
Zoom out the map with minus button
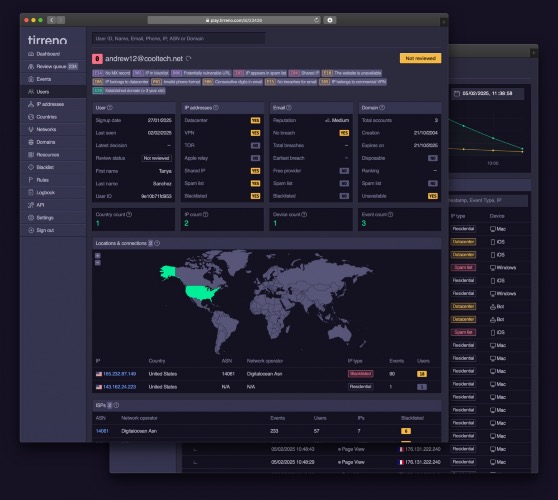[x=98, y=263]
